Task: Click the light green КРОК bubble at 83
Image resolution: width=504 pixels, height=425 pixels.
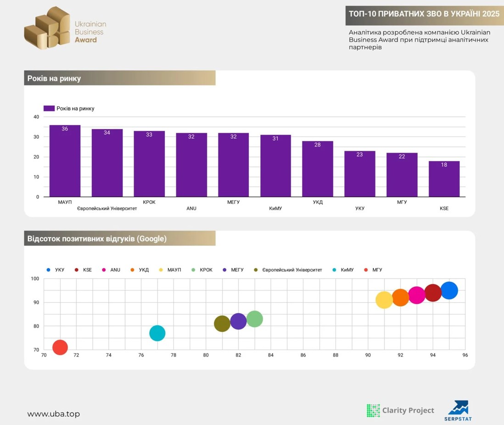Action: [x=254, y=319]
